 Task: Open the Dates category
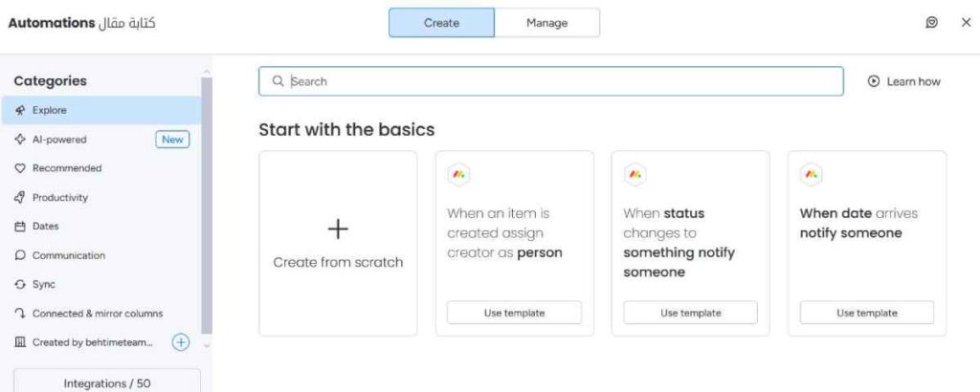pos(45,227)
